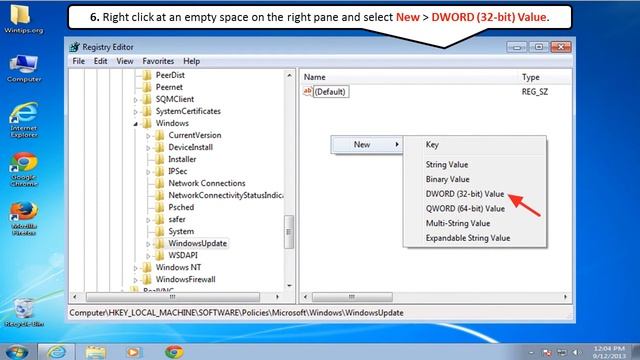Expand the safer key
Viewport: 640px width, 360px height.
tap(148, 220)
